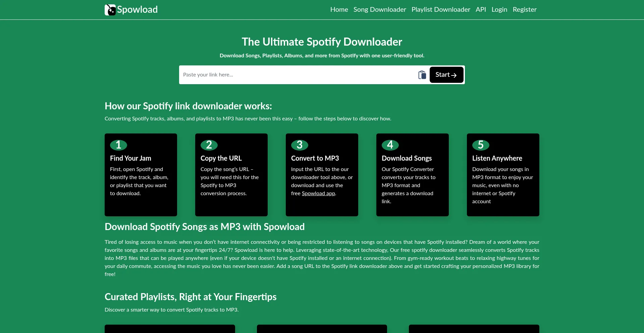This screenshot has width=644, height=333.
Task: Go to Song Downloader page
Action: click(x=380, y=10)
